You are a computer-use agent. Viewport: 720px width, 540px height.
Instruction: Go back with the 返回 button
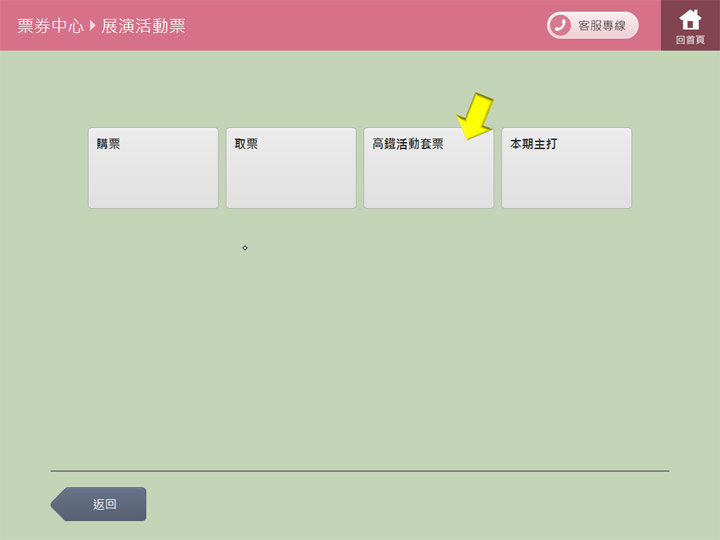coord(98,504)
